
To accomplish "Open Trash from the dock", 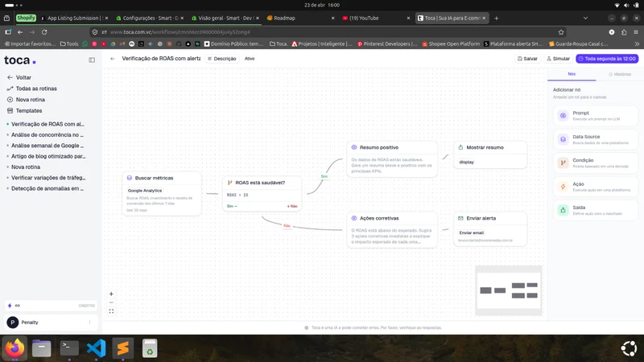I will pyautogui.click(x=150, y=348).
